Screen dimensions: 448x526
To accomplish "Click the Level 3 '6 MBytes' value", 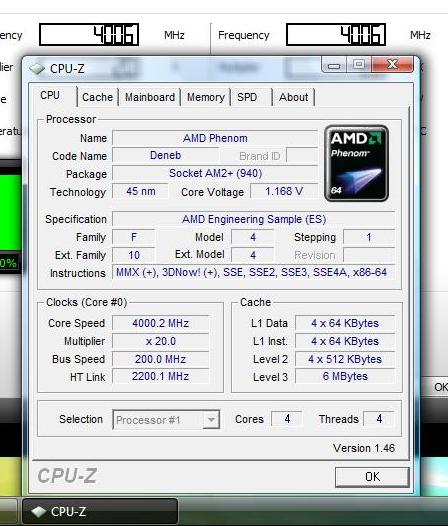I will [345, 376].
